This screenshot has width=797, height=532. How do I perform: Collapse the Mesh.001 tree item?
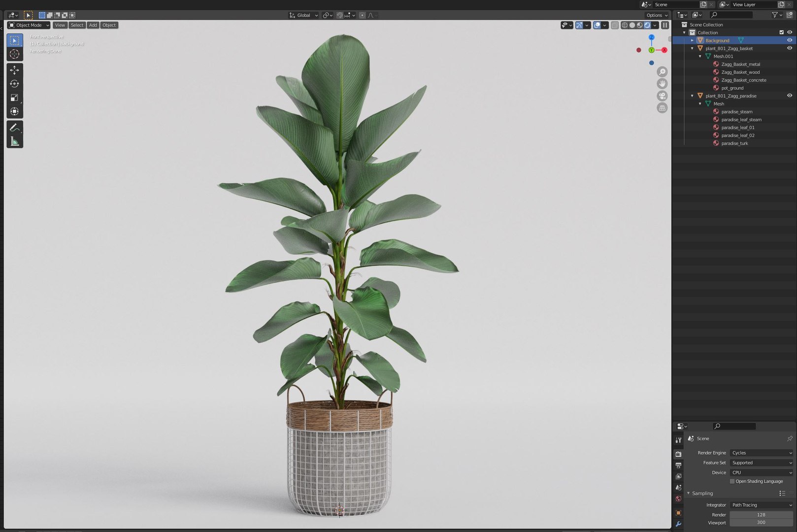(700, 56)
